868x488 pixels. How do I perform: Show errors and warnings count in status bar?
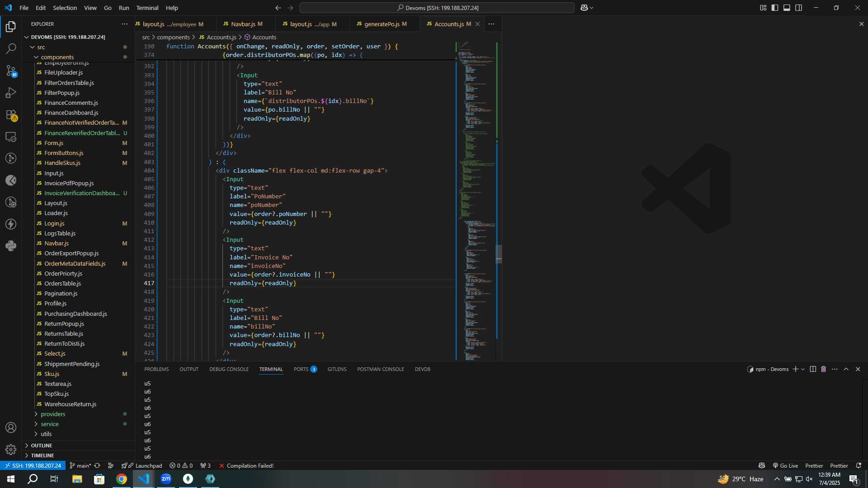coord(181,465)
